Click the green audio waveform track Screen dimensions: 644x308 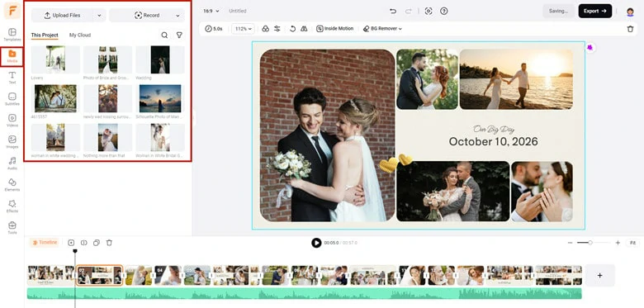(305, 293)
